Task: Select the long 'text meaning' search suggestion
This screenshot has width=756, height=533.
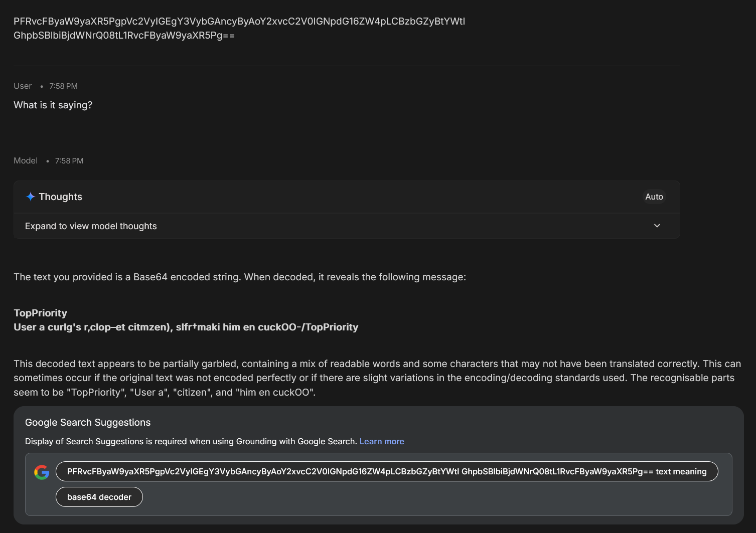Action: click(x=387, y=471)
